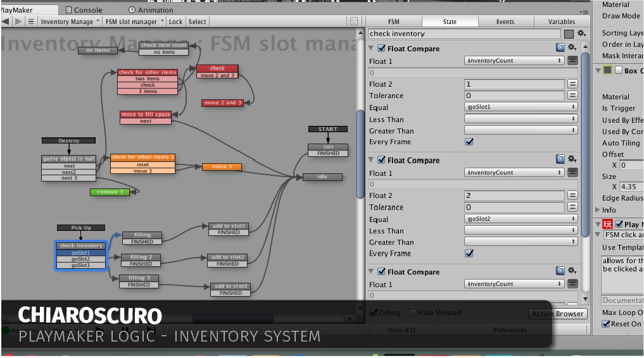644x358 pixels.
Task: Click the back arrow in PlayMaker toolbar
Action: pos(6,22)
